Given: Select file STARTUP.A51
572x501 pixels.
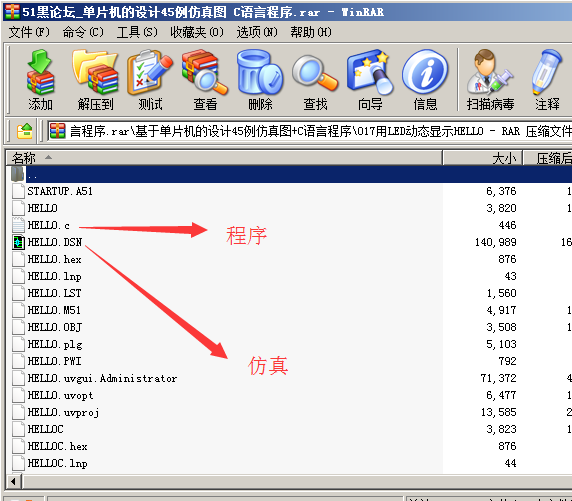Looking at the screenshot, I should (x=60, y=191).
